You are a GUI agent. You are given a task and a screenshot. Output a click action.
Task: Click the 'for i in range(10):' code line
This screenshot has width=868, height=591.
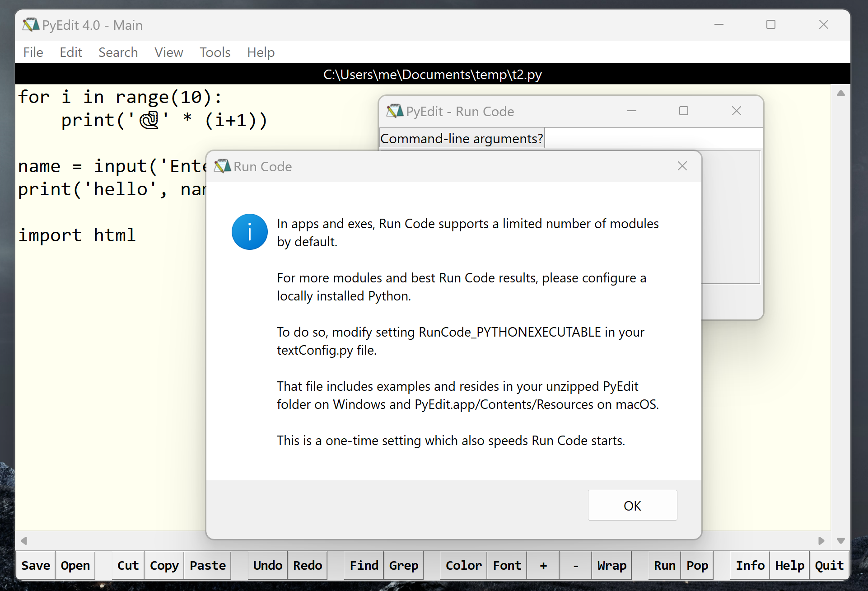click(x=120, y=97)
